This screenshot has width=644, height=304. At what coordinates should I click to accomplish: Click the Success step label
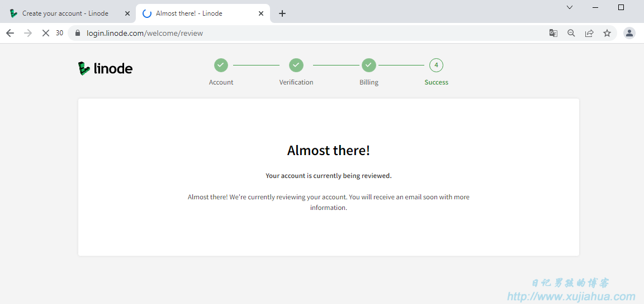(x=436, y=82)
